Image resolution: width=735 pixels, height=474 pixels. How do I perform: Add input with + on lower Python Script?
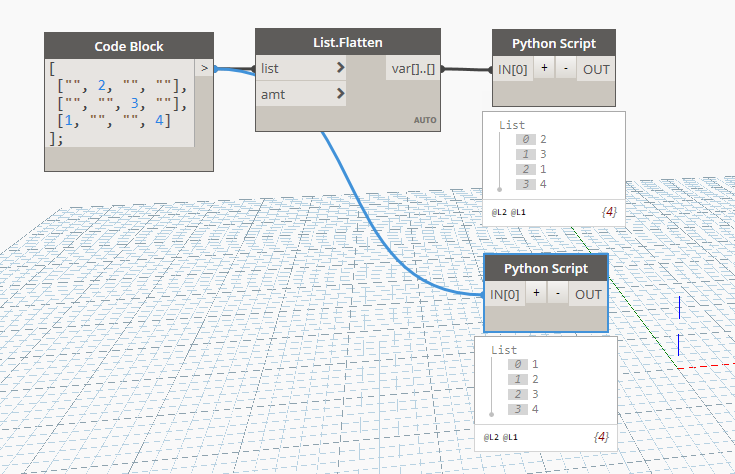pos(536,293)
